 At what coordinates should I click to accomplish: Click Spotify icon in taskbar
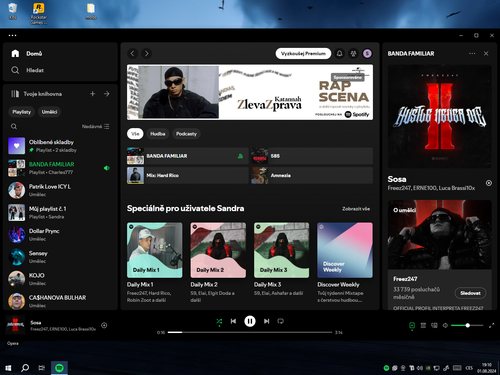[59, 368]
